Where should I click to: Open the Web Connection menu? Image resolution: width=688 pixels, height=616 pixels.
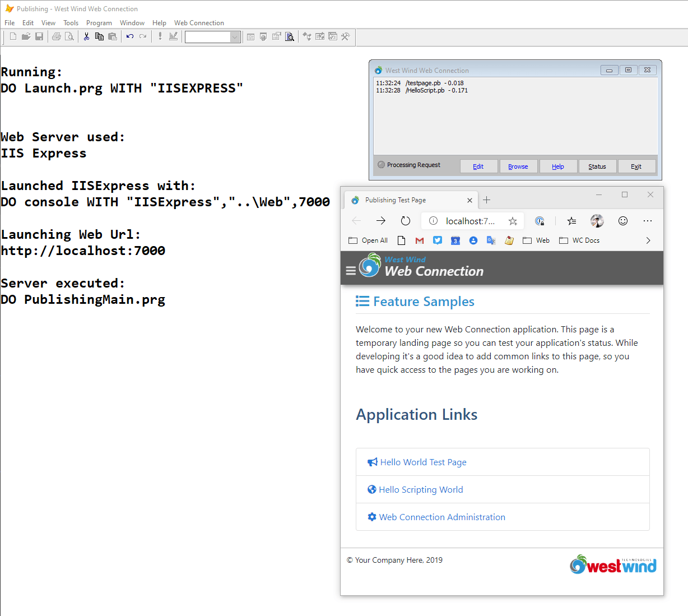coord(199,23)
